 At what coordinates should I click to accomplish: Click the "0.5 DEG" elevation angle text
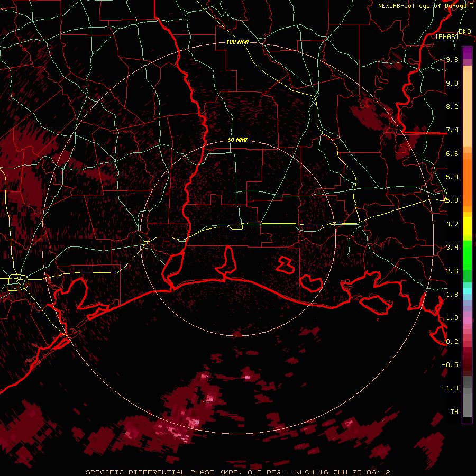(x=264, y=472)
